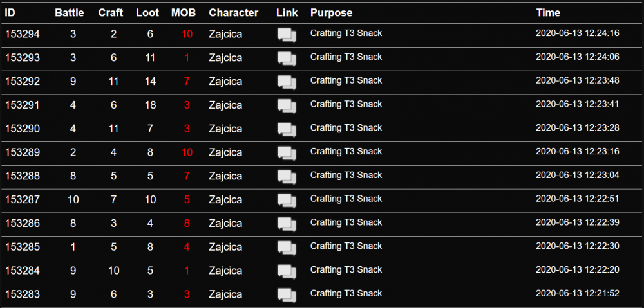Open the chat link icon for roll 153284
This screenshot has height=308, width=644.
pyautogui.click(x=287, y=271)
